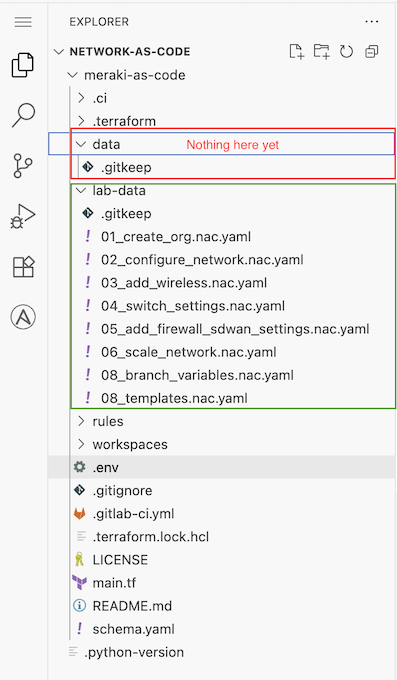
Task: Click the git icon beside .gitignore
Action: coord(79,490)
